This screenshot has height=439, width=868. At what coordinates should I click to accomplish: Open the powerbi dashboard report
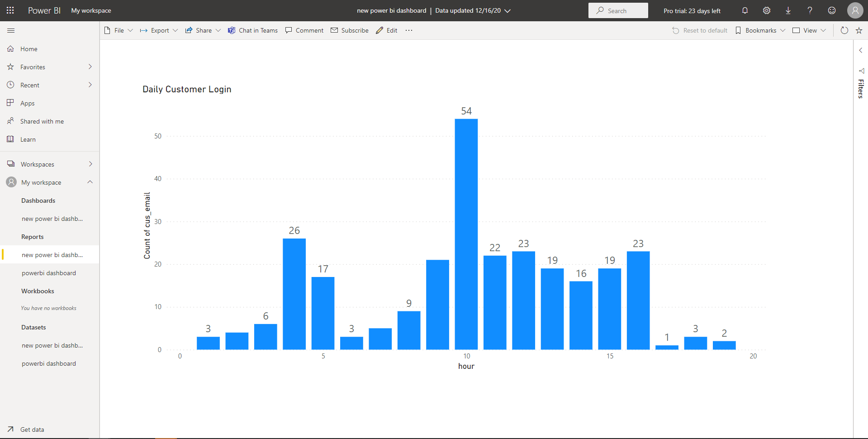(x=49, y=273)
